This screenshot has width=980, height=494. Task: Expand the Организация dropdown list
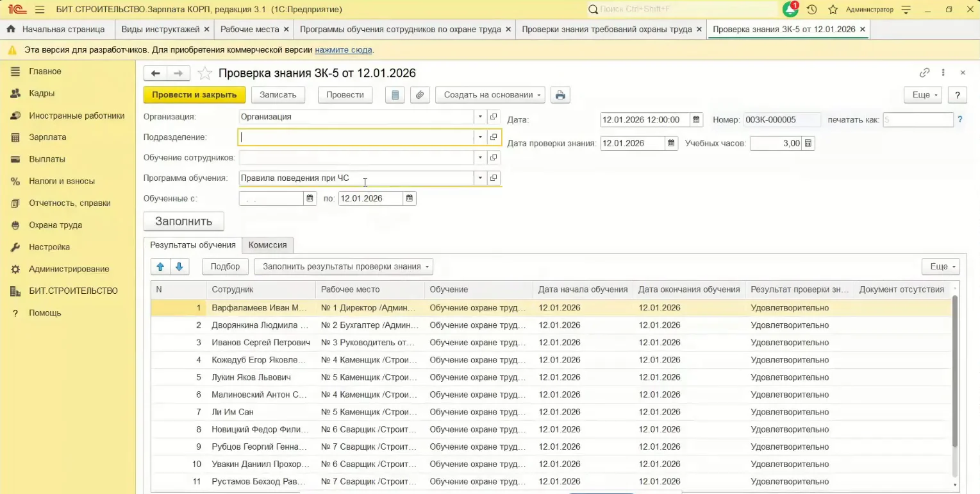click(480, 117)
